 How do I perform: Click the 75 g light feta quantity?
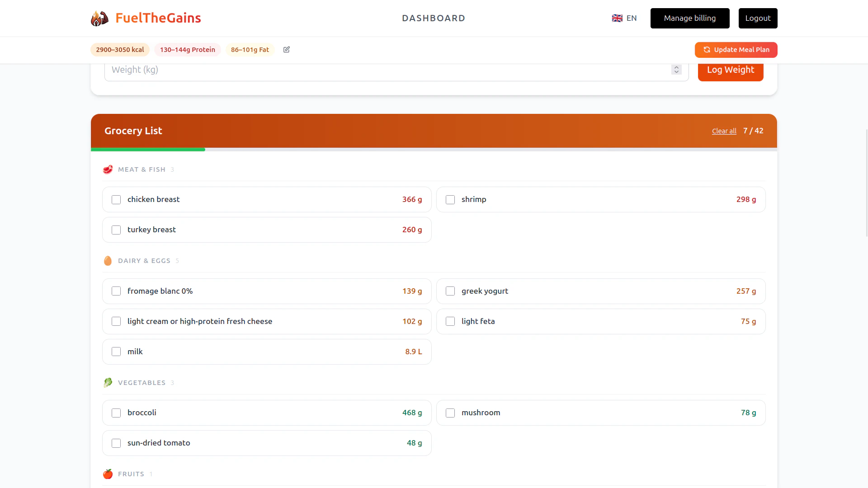748,321
